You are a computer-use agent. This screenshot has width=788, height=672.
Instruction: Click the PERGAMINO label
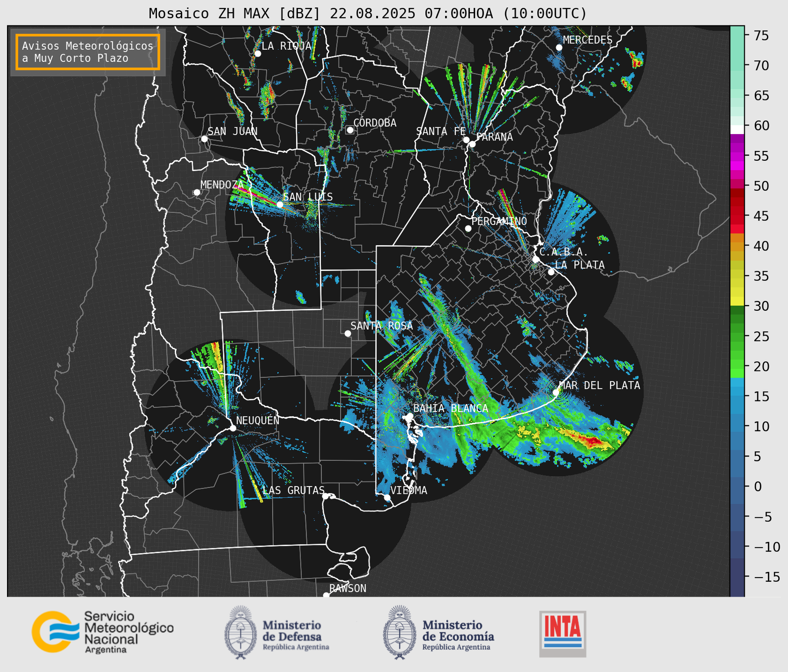499,221
